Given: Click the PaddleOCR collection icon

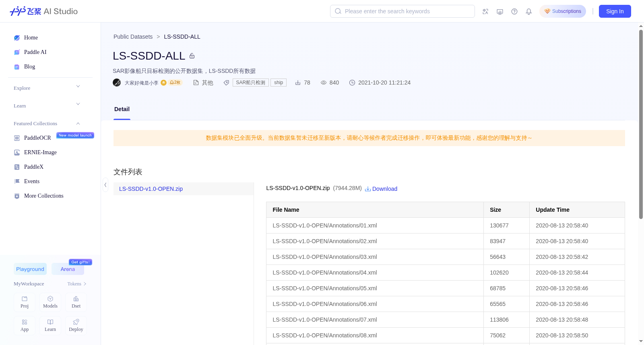Looking at the screenshot, I should (17, 138).
